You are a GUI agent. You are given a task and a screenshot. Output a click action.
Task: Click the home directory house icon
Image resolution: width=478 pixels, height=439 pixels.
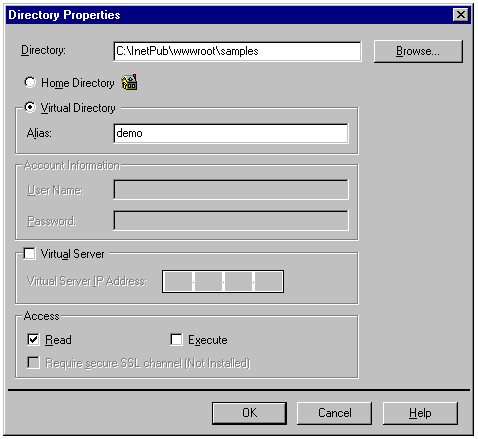click(x=129, y=82)
